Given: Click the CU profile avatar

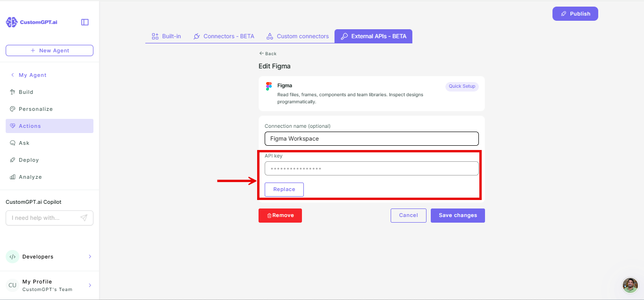Looking at the screenshot, I should click(x=12, y=285).
